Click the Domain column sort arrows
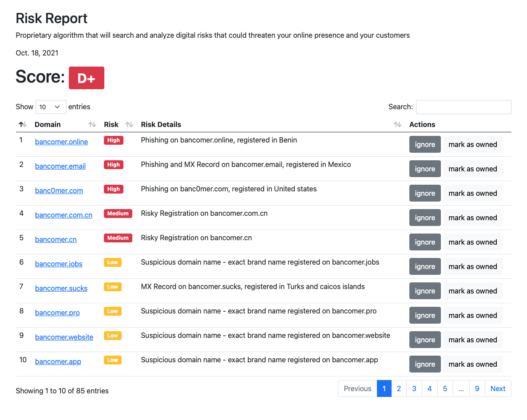The height and width of the screenshot is (420, 527). pyautogui.click(x=92, y=125)
